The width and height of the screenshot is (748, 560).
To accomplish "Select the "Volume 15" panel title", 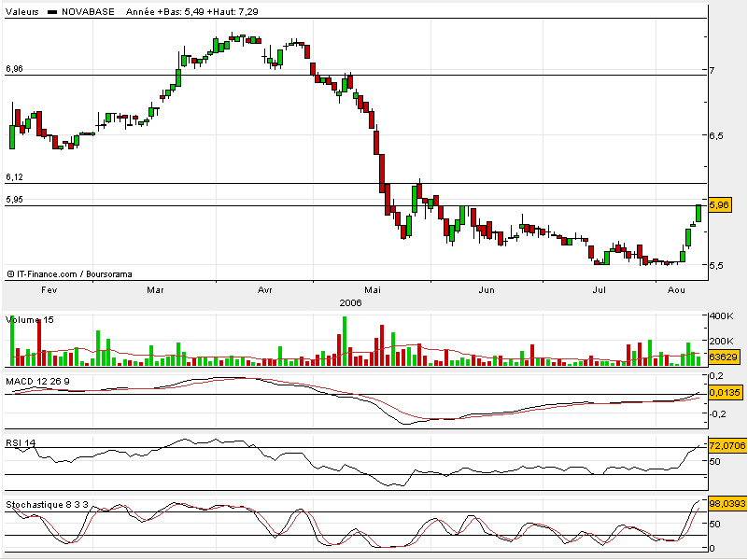I will (30, 320).
